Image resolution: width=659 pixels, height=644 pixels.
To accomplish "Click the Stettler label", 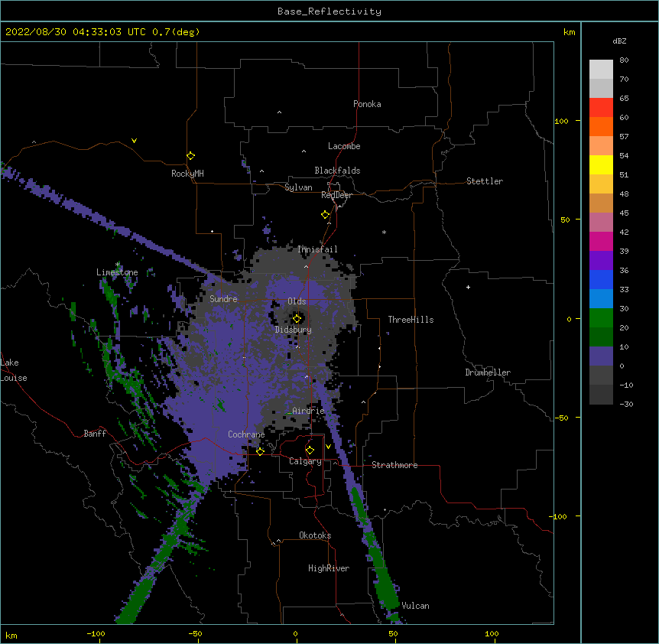I will tap(485, 181).
